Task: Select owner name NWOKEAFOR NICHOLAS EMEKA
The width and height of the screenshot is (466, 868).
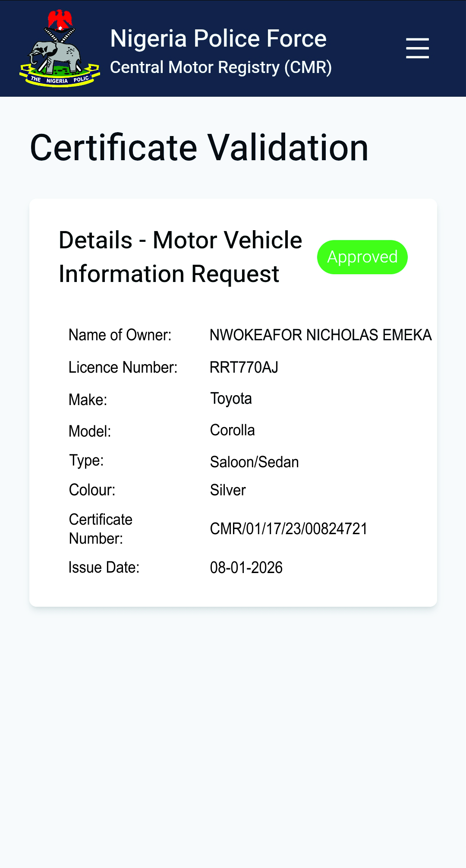Action: coord(321,335)
